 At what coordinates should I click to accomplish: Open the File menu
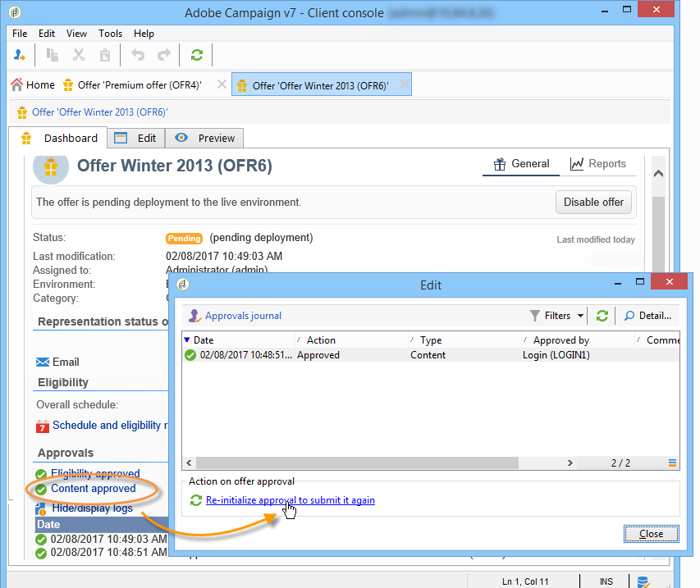20,34
